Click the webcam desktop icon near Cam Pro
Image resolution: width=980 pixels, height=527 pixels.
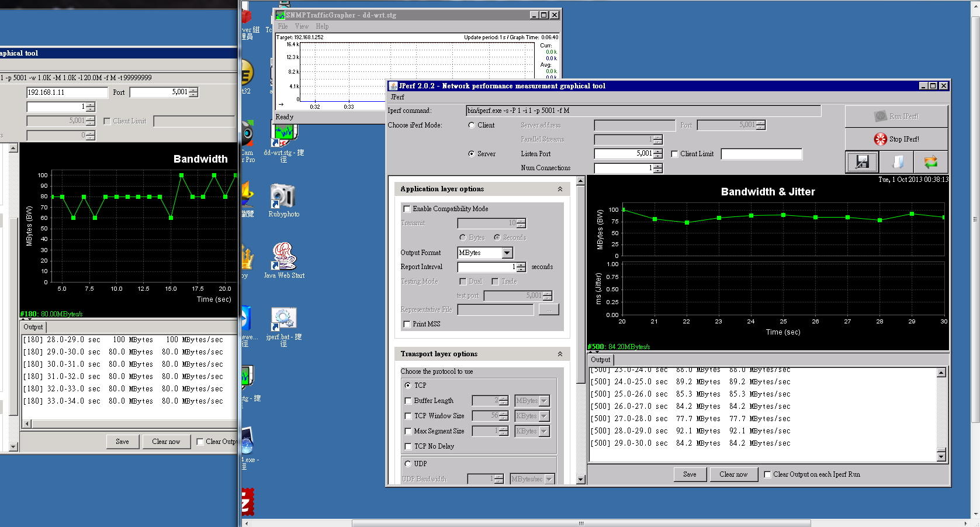pyautogui.click(x=248, y=134)
